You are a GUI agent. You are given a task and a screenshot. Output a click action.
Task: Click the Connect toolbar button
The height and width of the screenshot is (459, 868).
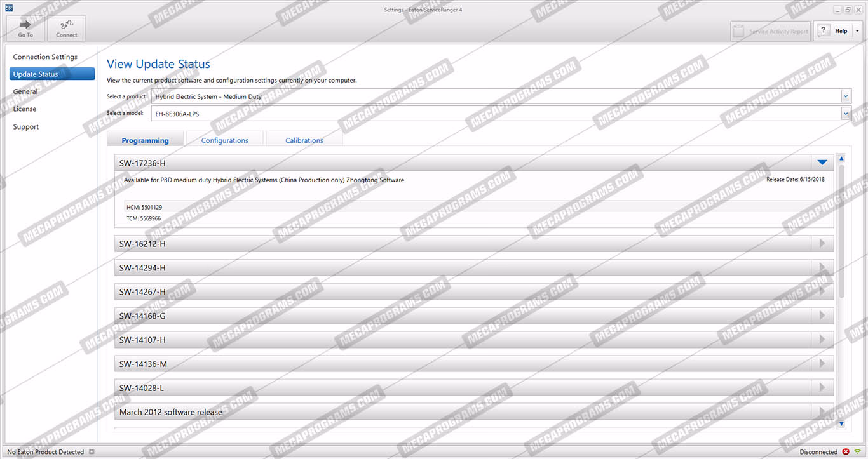coord(67,28)
